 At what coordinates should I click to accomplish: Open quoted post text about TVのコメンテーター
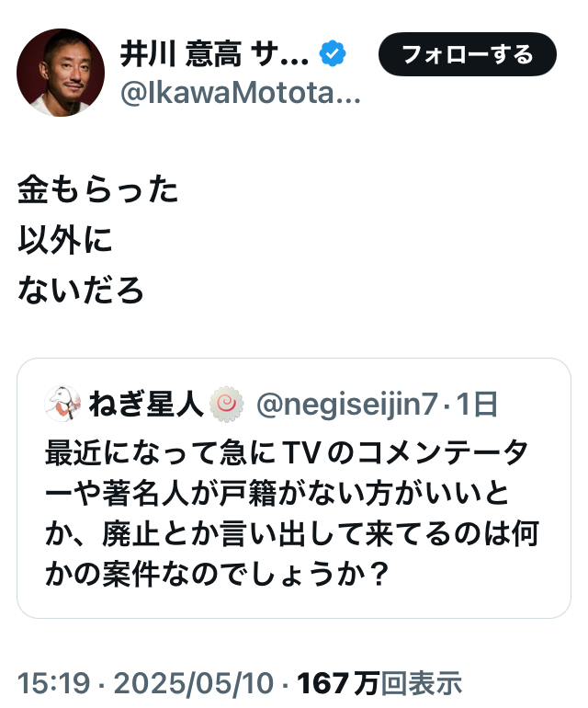(291, 513)
